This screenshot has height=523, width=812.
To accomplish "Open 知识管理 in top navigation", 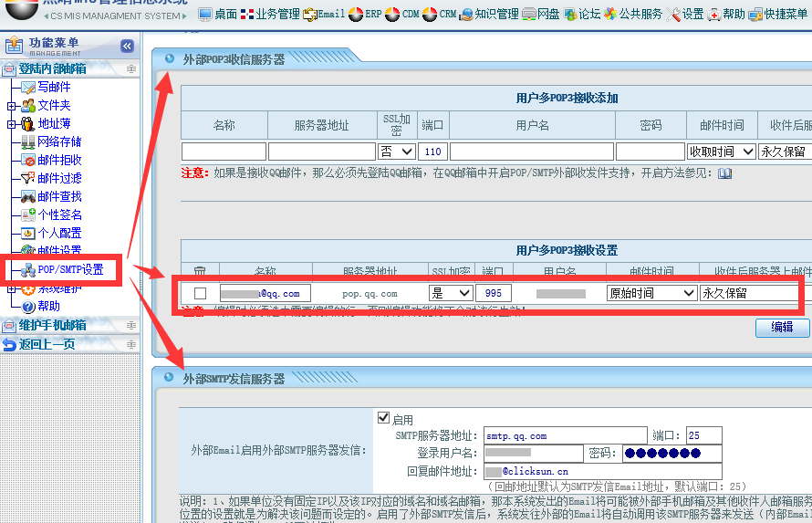I will (x=489, y=14).
